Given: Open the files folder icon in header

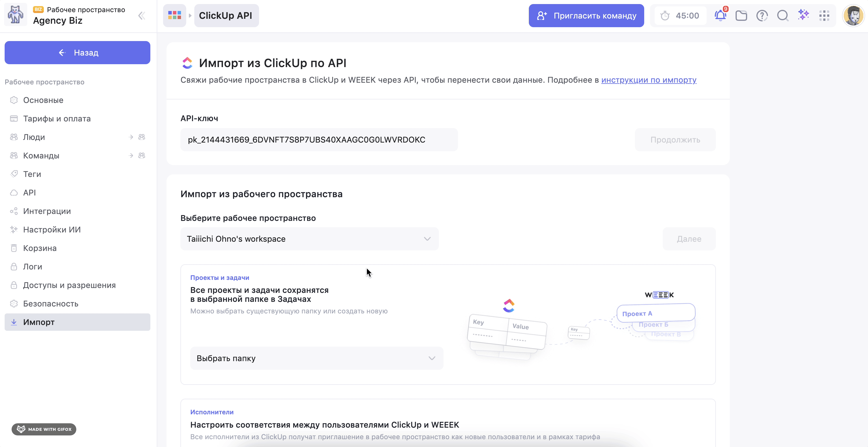Looking at the screenshot, I should point(741,16).
